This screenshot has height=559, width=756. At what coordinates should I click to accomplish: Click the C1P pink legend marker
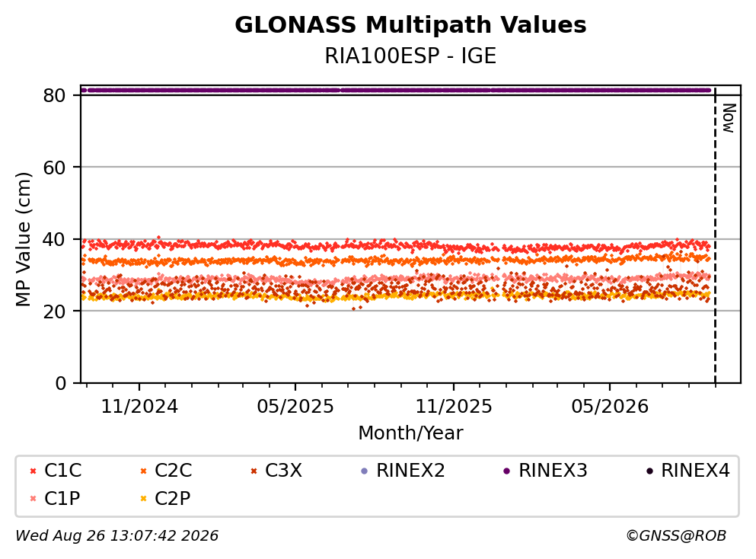(x=33, y=498)
